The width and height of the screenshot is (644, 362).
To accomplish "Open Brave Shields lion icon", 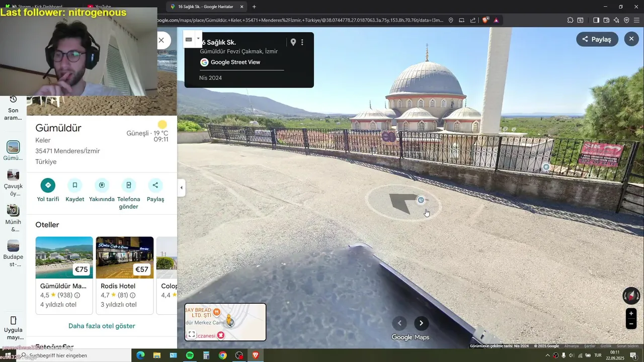I will click(485, 20).
